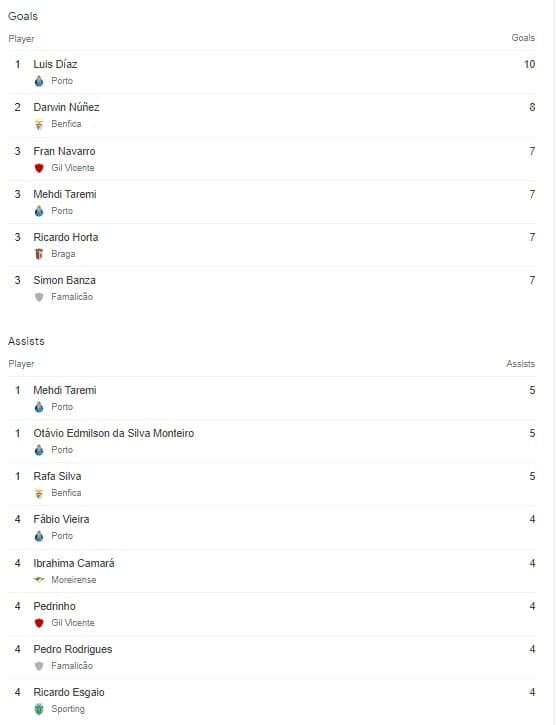Click the Assists section title

pos(26,341)
